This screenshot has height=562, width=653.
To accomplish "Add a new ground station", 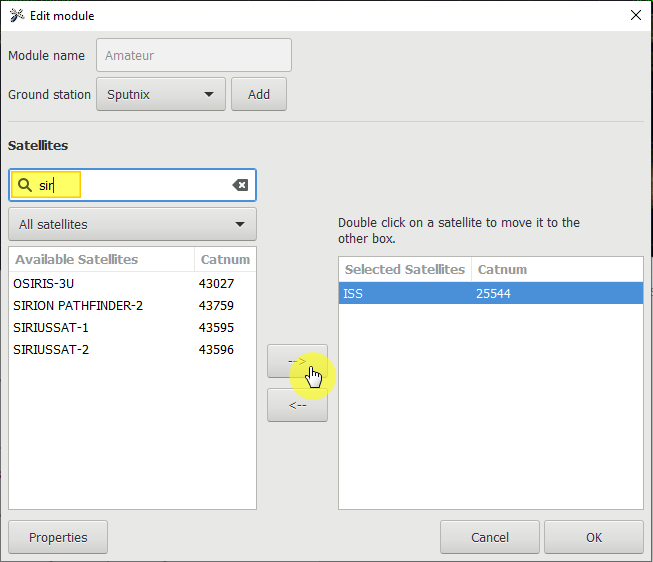I will 259,94.
